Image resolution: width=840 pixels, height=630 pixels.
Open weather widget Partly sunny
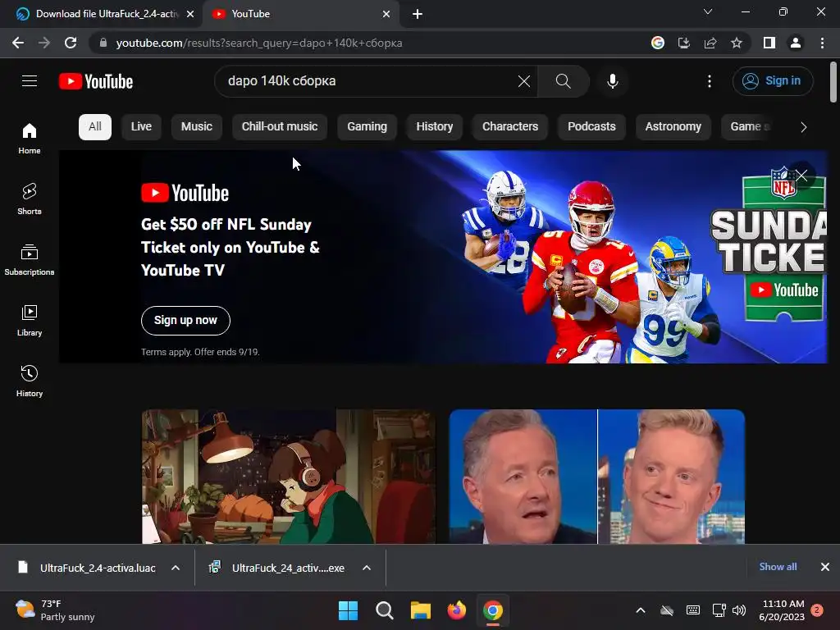55,610
